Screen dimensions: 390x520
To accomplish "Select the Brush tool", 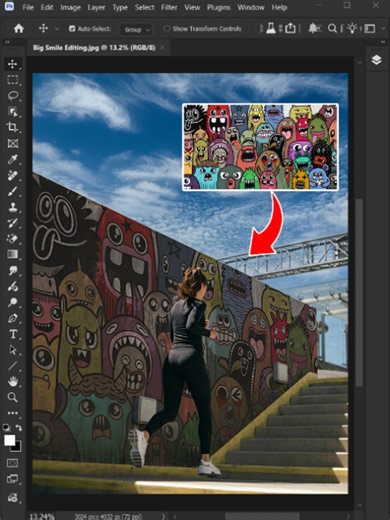I will coord(13,191).
